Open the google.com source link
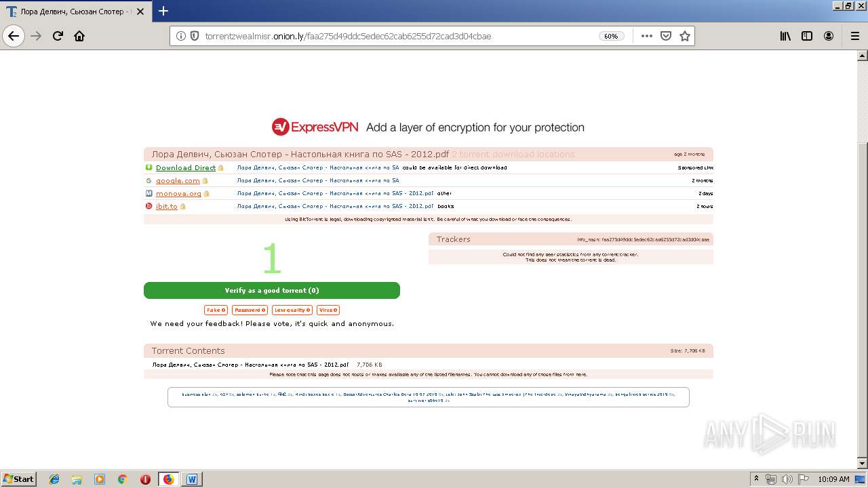 178,180
